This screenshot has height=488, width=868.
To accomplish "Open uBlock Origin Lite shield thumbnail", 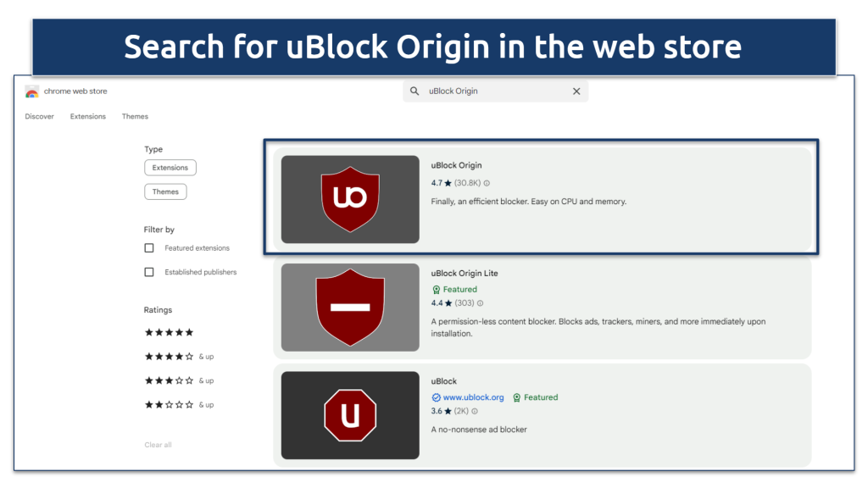I will [350, 307].
